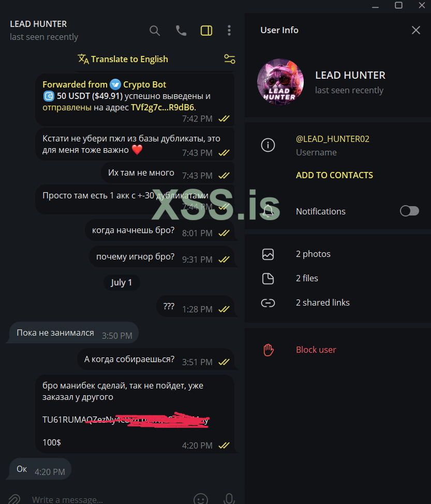431x504 pixels.
Task: Click the voice message microphone icon
Action: (x=229, y=499)
